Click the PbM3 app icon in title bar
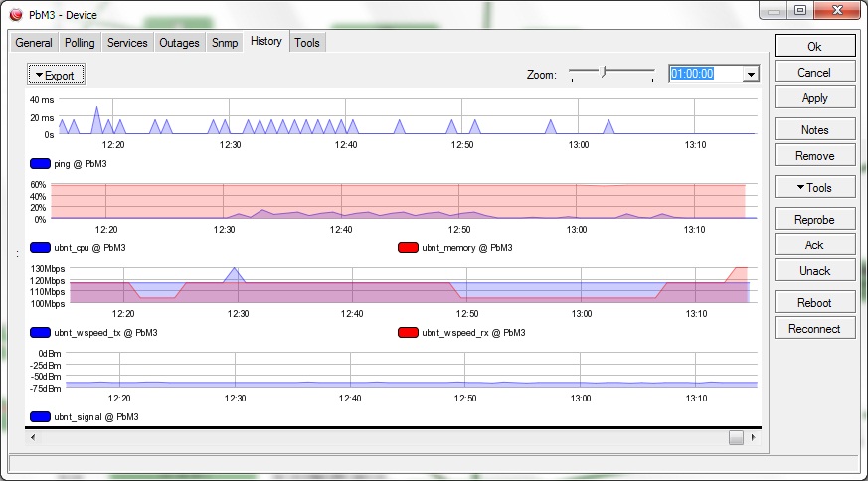 14,15
